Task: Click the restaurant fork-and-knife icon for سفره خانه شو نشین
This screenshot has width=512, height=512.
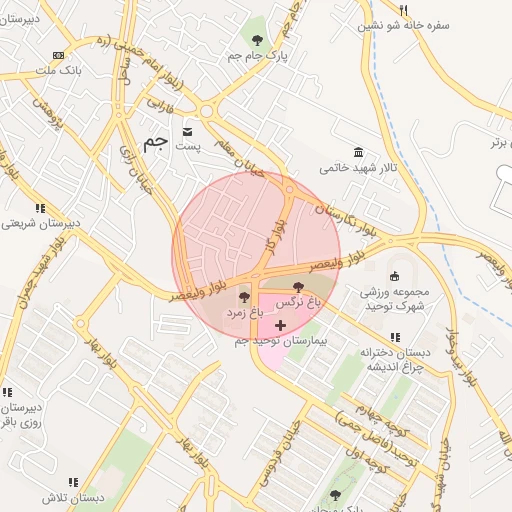Action: pos(404,10)
